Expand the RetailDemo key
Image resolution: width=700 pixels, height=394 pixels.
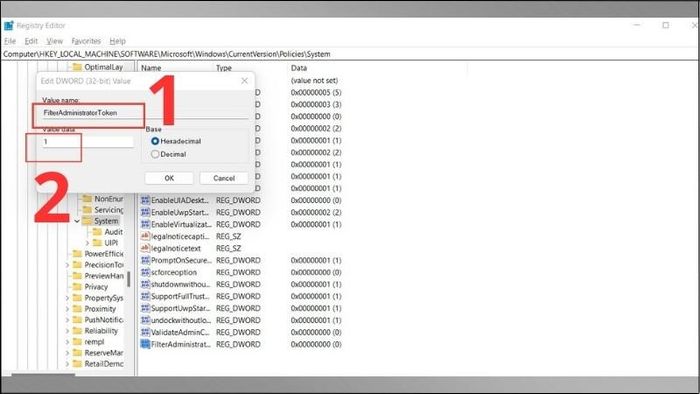[67, 364]
